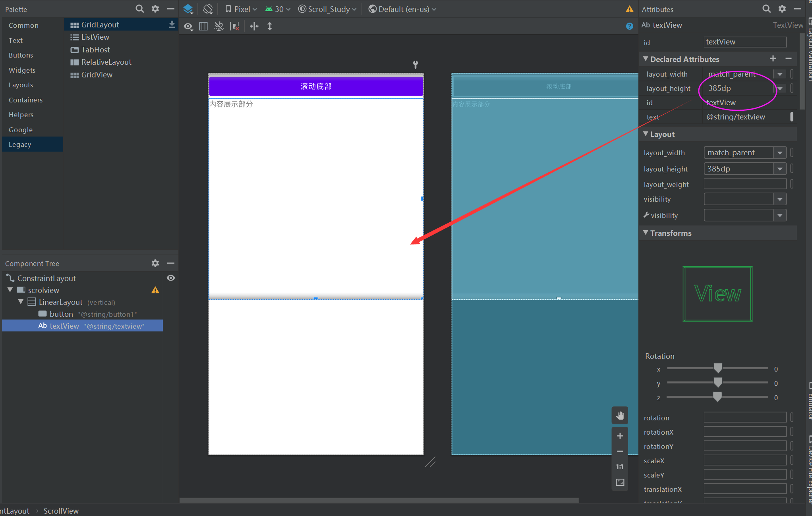Image resolution: width=812 pixels, height=516 pixels.
Task: Search the Palette using magnifier icon
Action: tap(139, 9)
